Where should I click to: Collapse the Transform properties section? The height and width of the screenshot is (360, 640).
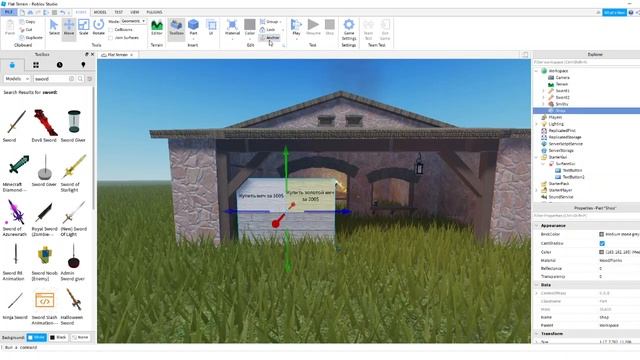[537, 334]
